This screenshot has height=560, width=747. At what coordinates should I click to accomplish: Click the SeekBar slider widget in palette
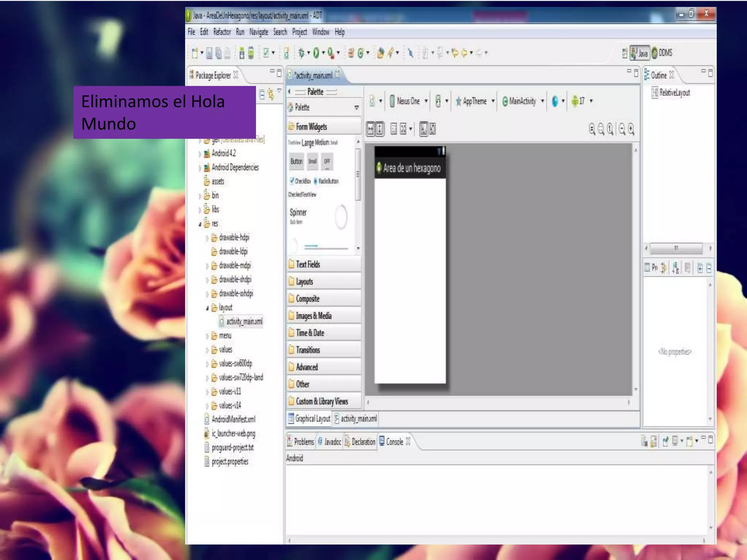coord(326,247)
